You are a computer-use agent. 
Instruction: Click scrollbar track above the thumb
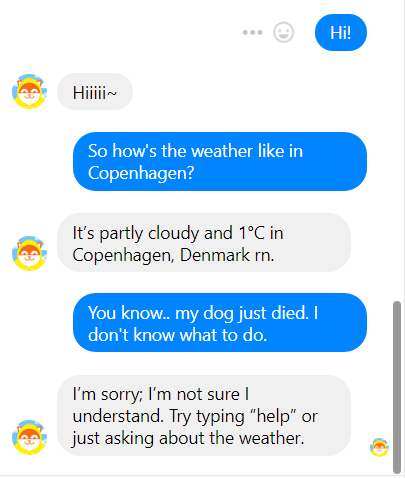[397, 150]
